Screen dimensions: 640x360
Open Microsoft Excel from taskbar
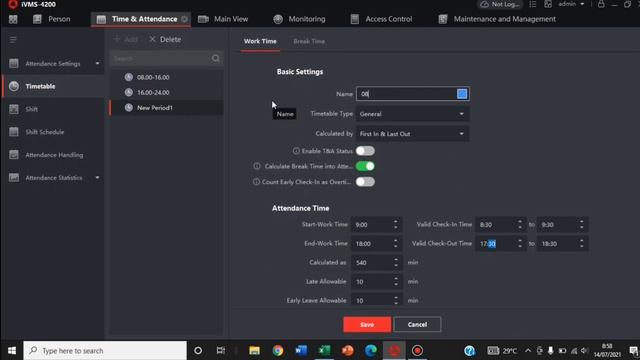coord(324,351)
